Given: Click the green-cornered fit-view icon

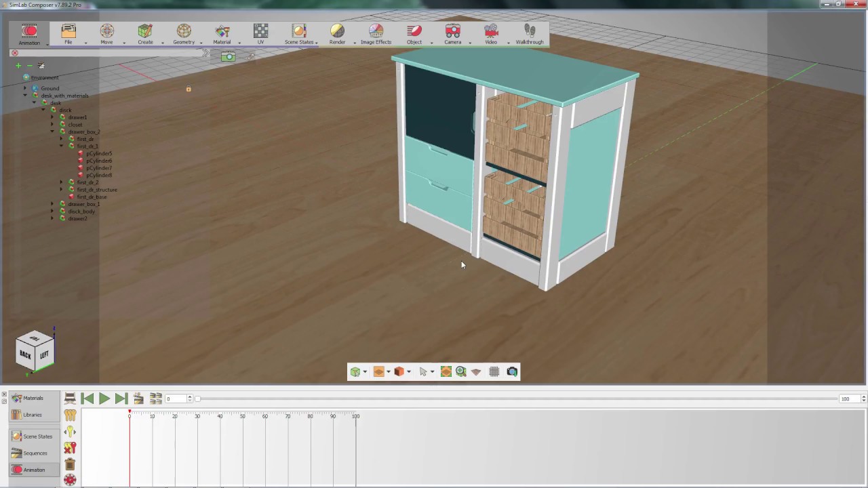Looking at the screenshot, I should point(446,371).
